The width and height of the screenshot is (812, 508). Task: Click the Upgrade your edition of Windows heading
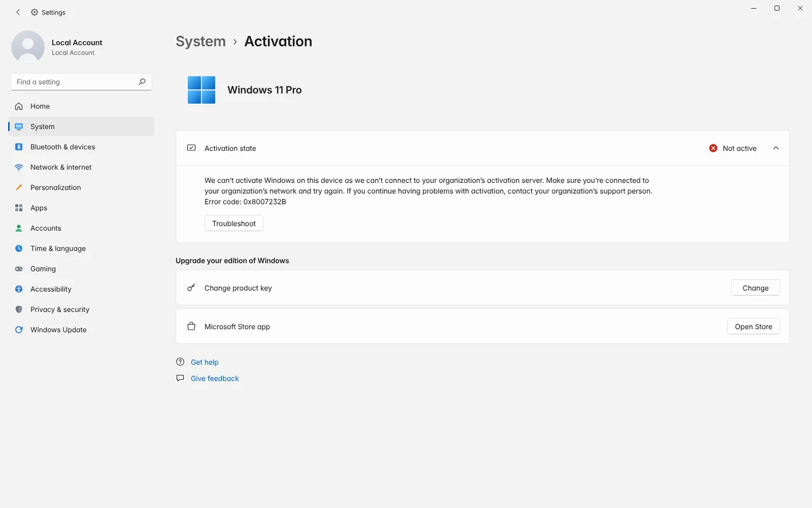pos(232,261)
